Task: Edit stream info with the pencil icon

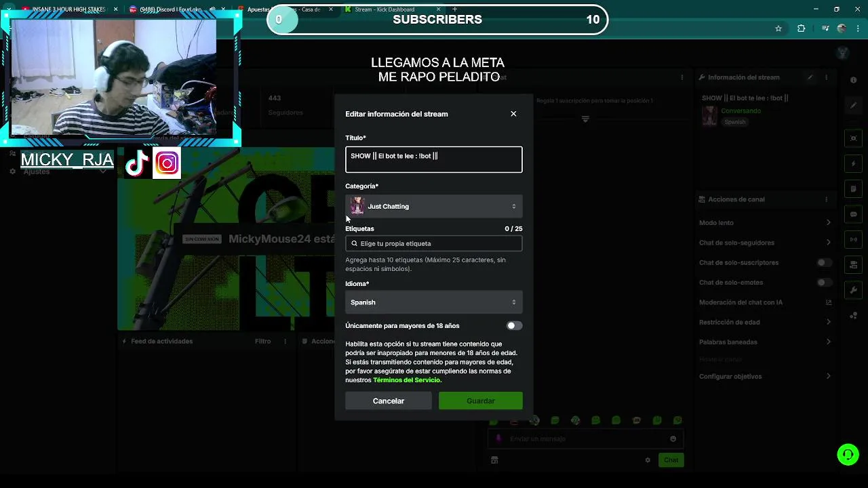Action: click(810, 77)
